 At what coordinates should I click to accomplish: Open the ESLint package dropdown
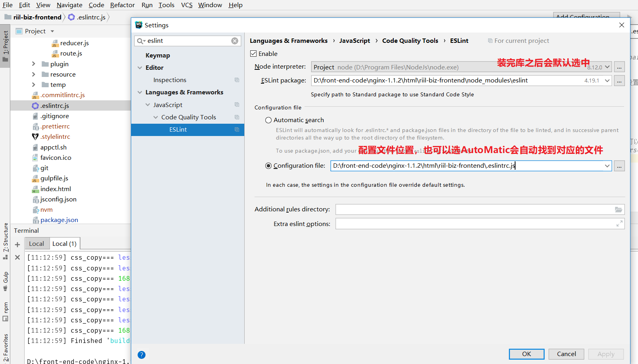coord(607,80)
